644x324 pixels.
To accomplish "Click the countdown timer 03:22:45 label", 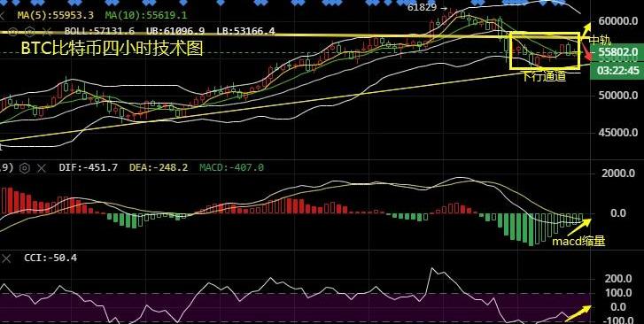I will (x=617, y=71).
